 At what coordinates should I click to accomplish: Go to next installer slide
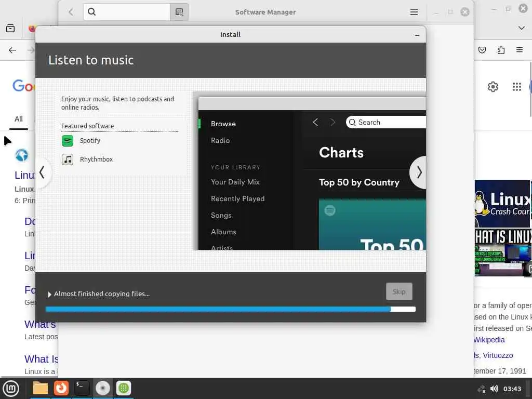coord(419,172)
